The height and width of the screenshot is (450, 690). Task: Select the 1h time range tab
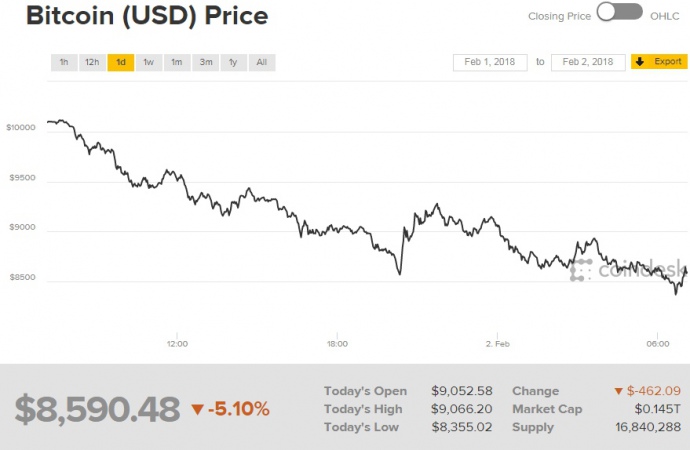tap(64, 62)
